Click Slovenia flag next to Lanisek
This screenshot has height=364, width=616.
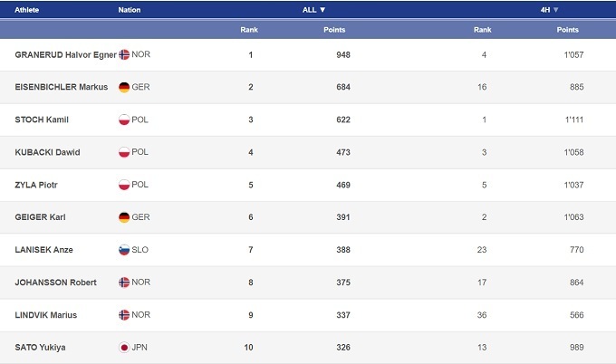point(124,250)
